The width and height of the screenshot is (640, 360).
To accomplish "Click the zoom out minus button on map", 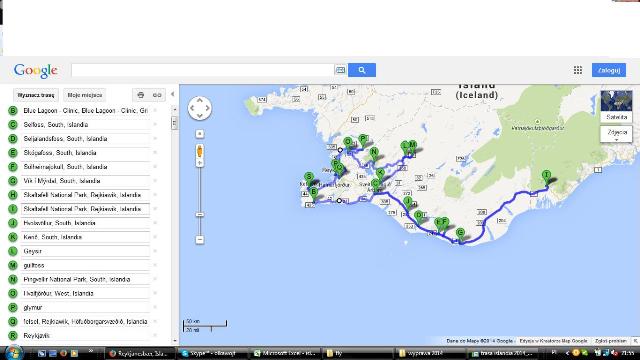I will tap(200, 240).
